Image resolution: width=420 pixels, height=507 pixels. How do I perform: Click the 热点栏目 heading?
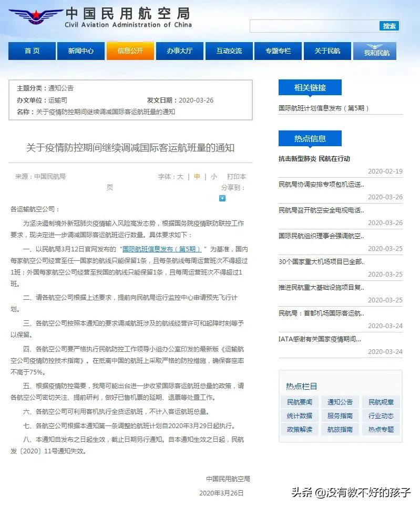tap(301, 387)
